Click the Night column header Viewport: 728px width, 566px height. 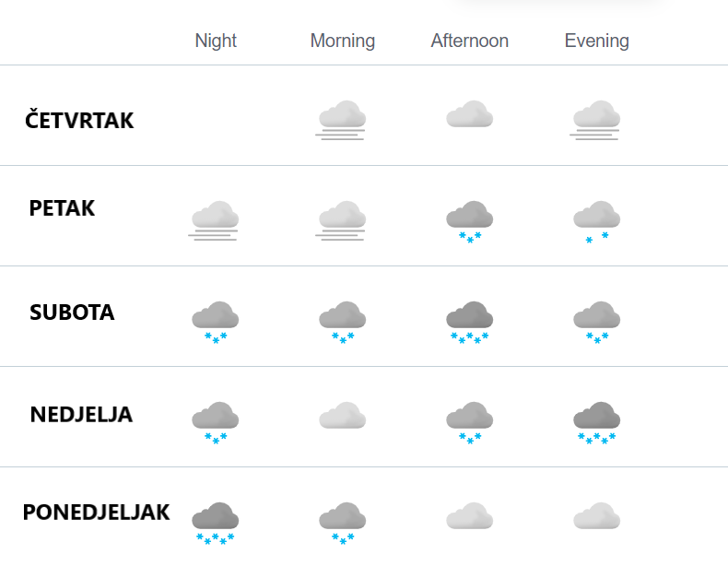[x=216, y=41]
